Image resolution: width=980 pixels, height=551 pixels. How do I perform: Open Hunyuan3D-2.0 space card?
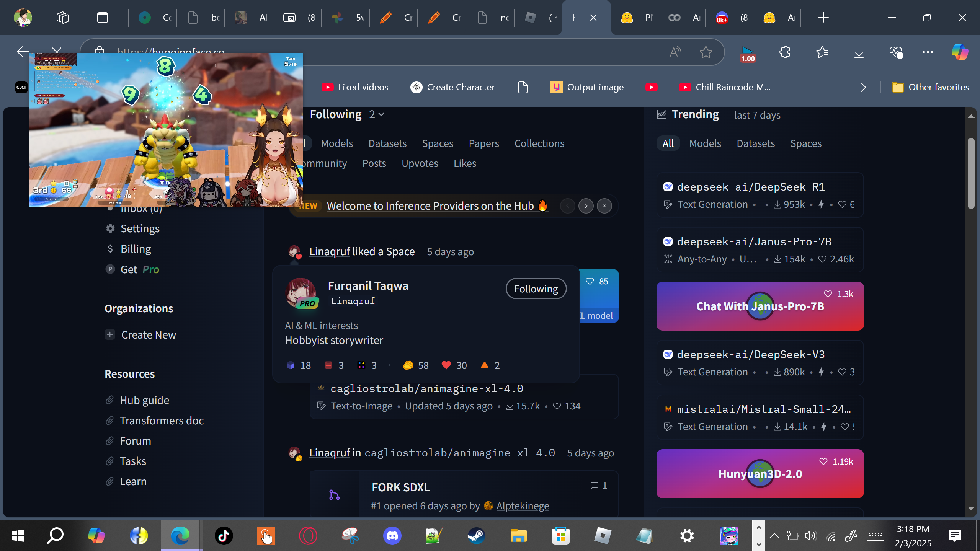click(760, 474)
